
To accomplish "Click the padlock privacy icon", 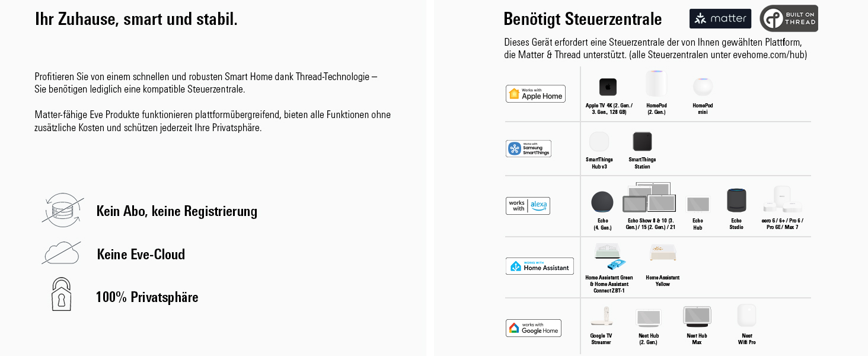I will pos(61,294).
